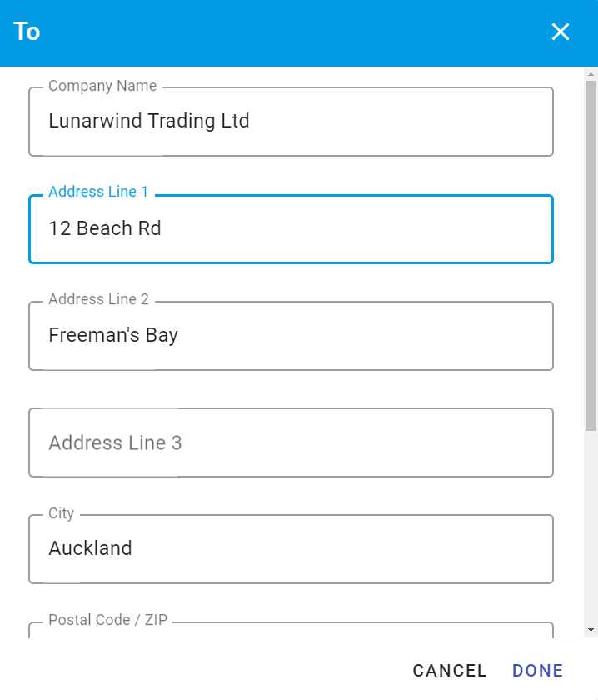Click the Company Name floating label
598x700 pixels.
pos(102,86)
